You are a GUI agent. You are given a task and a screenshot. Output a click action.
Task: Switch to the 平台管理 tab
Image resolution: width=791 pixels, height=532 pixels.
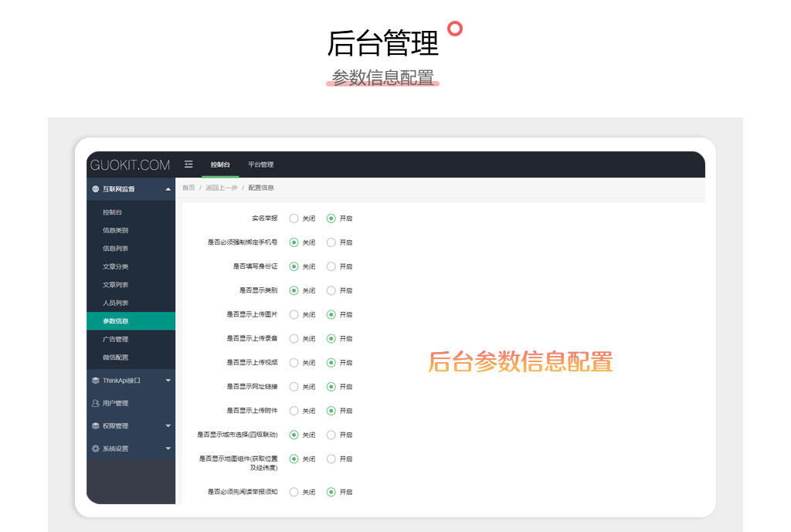260,164
